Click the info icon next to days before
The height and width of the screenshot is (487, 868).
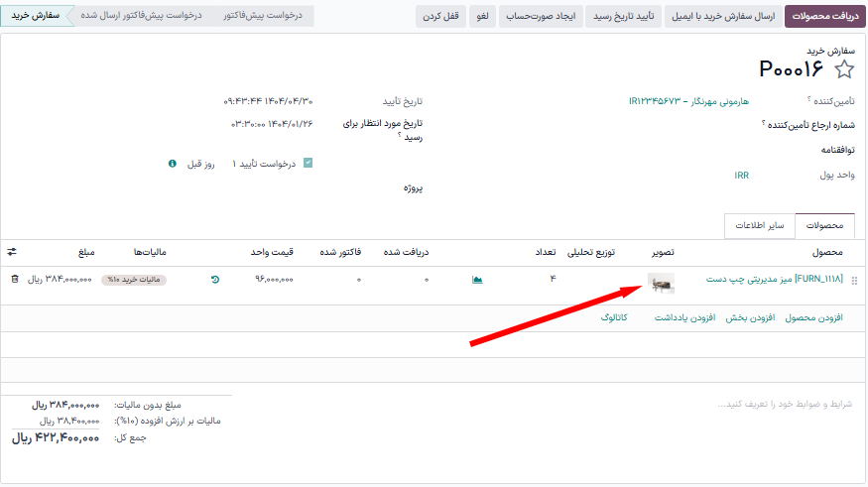173,163
